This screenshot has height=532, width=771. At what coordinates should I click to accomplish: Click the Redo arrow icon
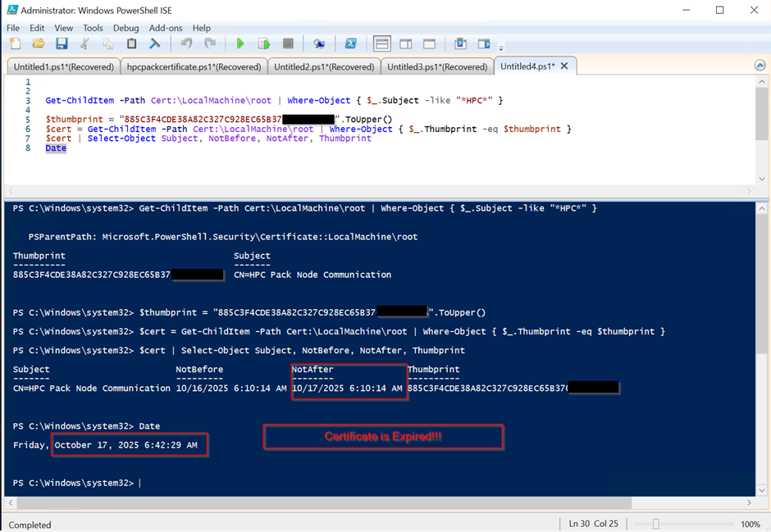210,43
